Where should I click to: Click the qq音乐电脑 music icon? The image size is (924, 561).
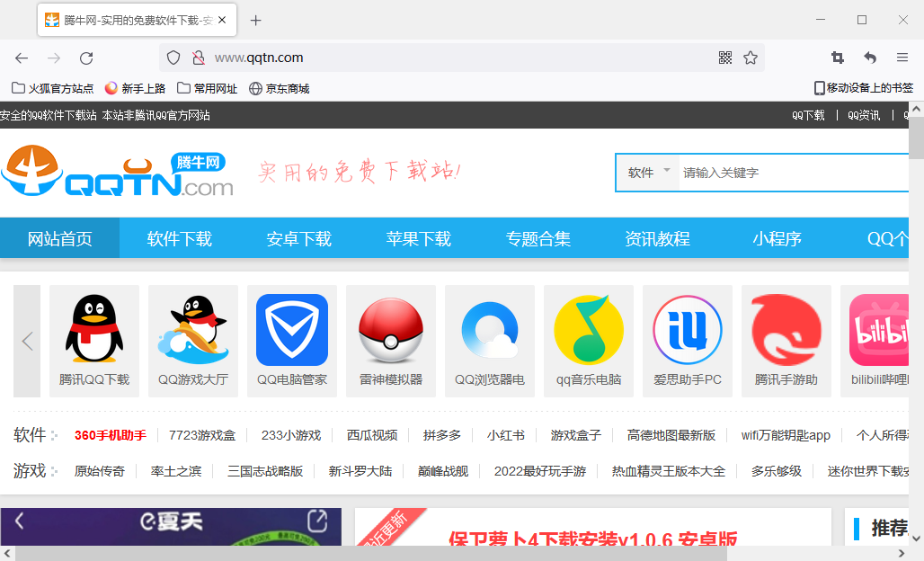click(589, 330)
